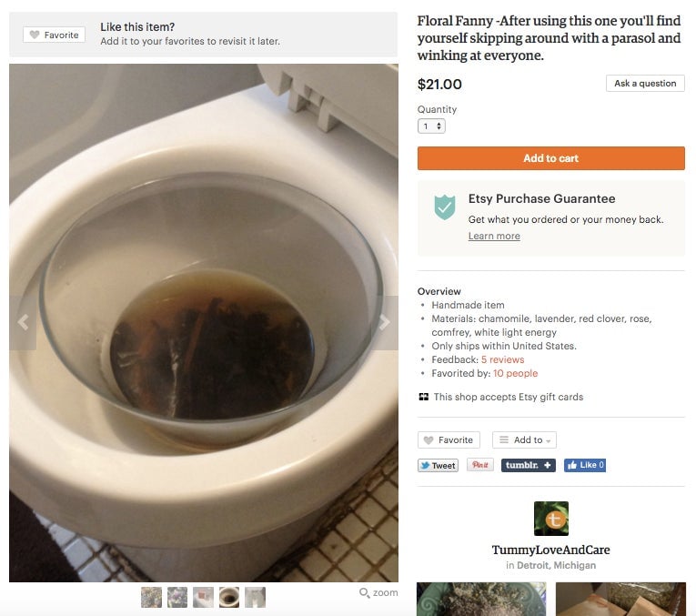Click the zoom magnifier under the photo
Viewport: 696px width, 616px height.
point(378,592)
